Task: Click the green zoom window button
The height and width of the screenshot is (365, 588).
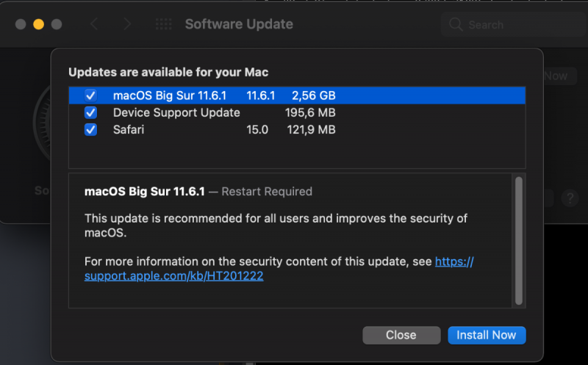Action: click(57, 24)
